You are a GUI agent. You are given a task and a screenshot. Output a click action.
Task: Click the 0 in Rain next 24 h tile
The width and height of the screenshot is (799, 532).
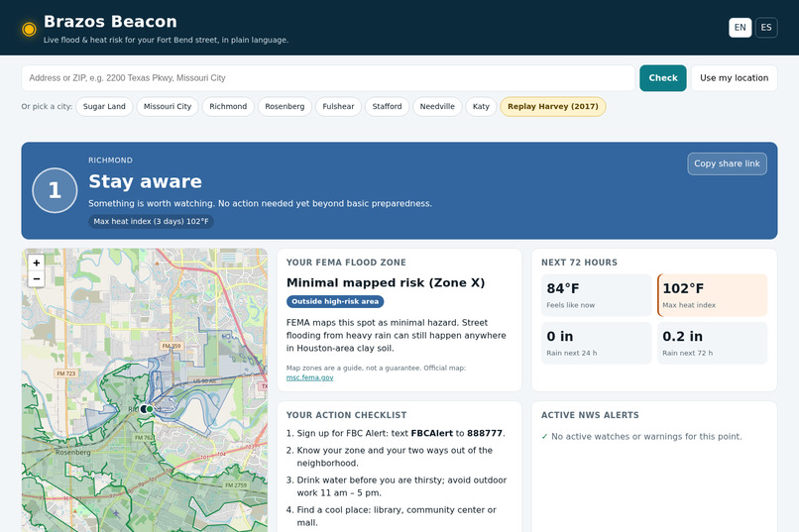coord(596,343)
